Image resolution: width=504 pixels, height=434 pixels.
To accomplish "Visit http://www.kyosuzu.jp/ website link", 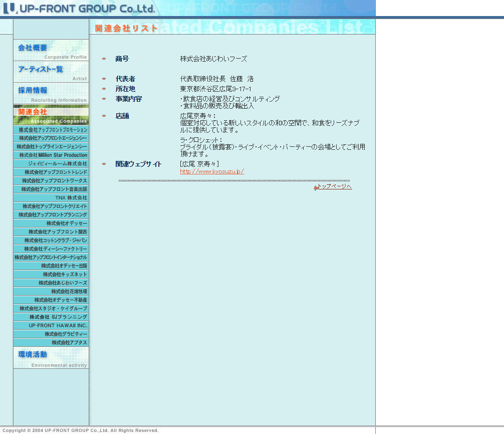I will point(212,171).
